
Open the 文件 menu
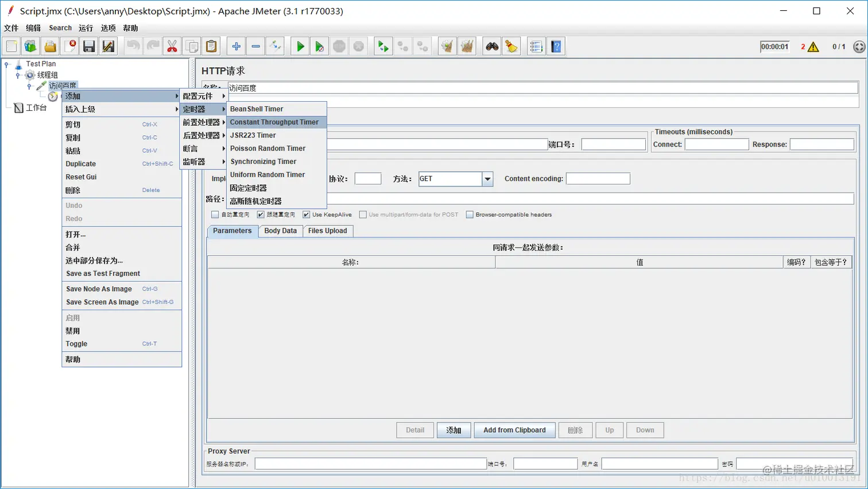[x=11, y=28]
